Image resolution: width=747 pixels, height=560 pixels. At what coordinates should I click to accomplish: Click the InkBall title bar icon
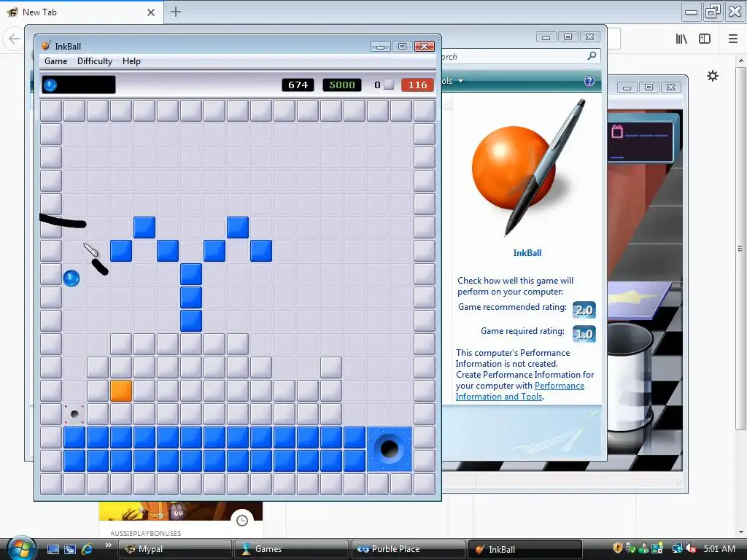pos(46,46)
